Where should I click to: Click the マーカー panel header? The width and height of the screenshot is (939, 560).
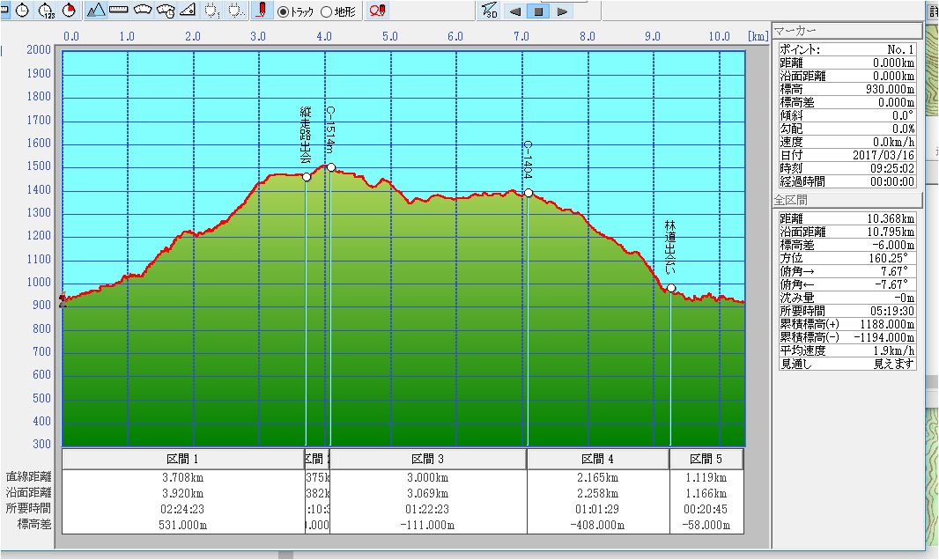click(x=847, y=31)
